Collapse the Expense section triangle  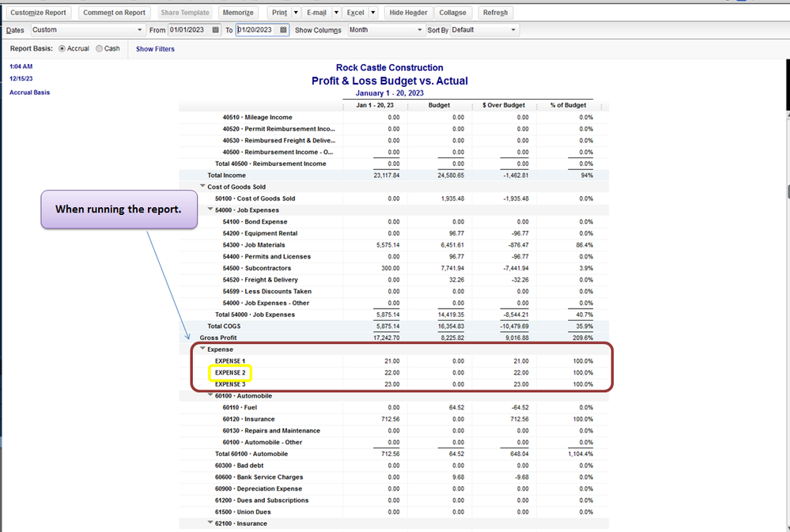[202, 349]
